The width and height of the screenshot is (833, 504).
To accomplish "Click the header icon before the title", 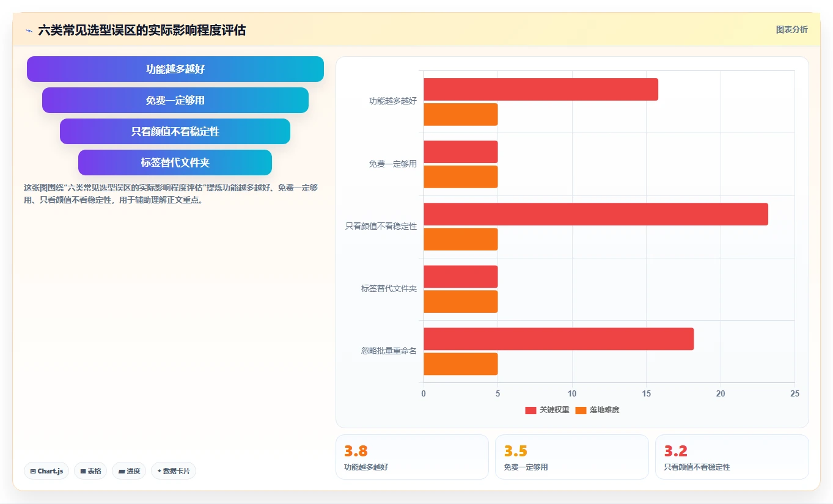I will coord(29,30).
